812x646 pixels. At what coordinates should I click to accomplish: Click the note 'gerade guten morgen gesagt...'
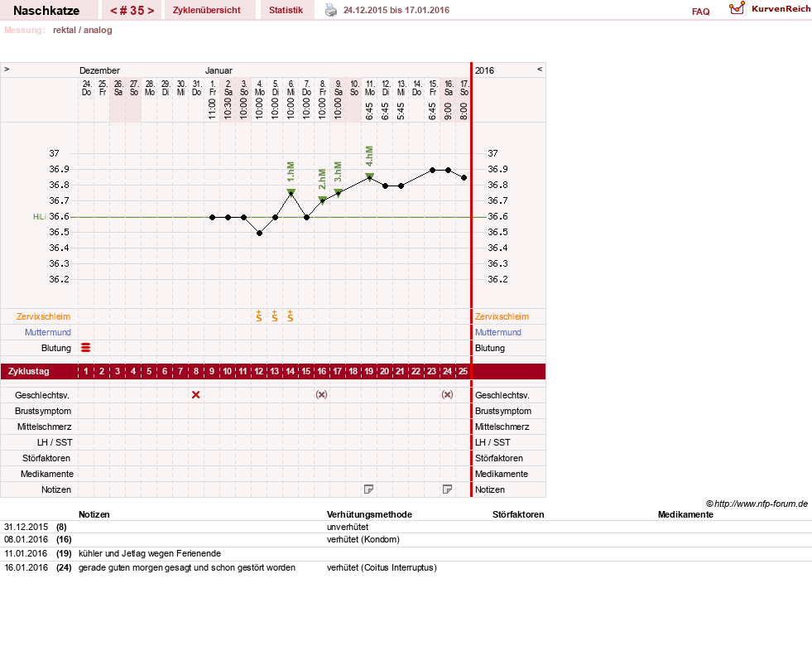click(187, 567)
